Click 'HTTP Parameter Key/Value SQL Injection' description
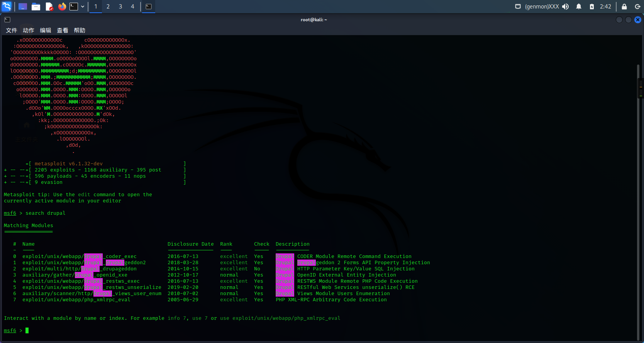This screenshot has width=644, height=343. (x=356, y=269)
